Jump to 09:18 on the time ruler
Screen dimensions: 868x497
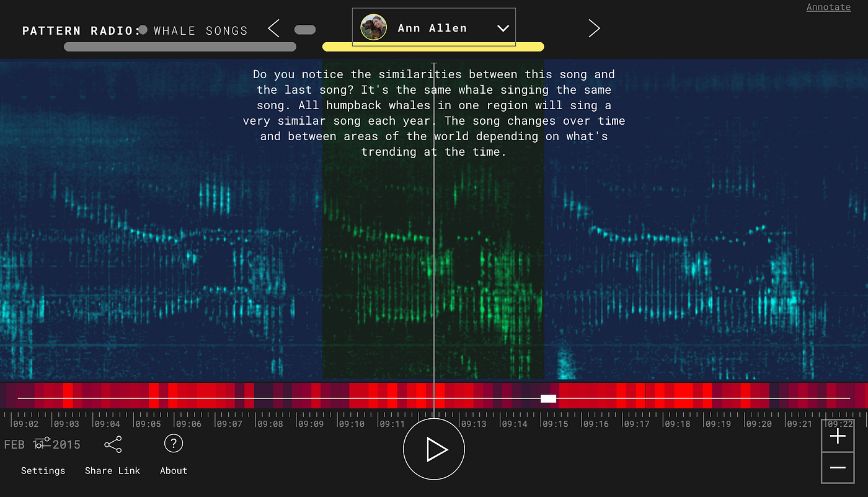[677, 424]
